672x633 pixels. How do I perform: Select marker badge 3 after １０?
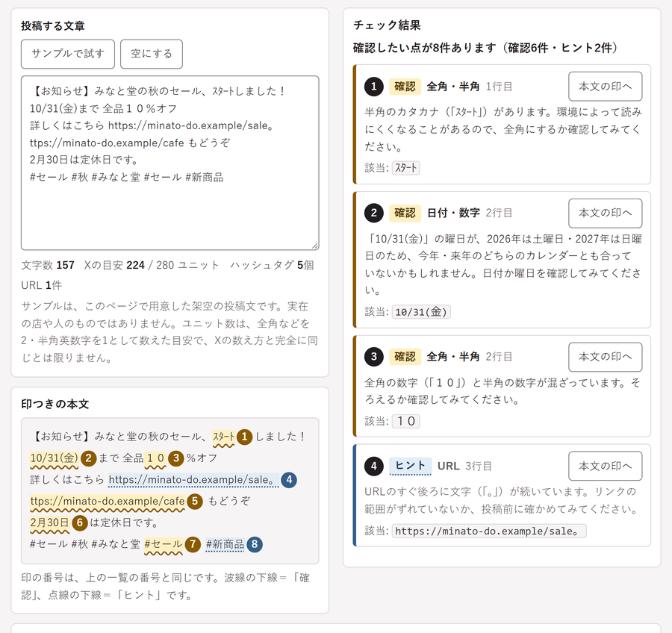[x=175, y=458]
